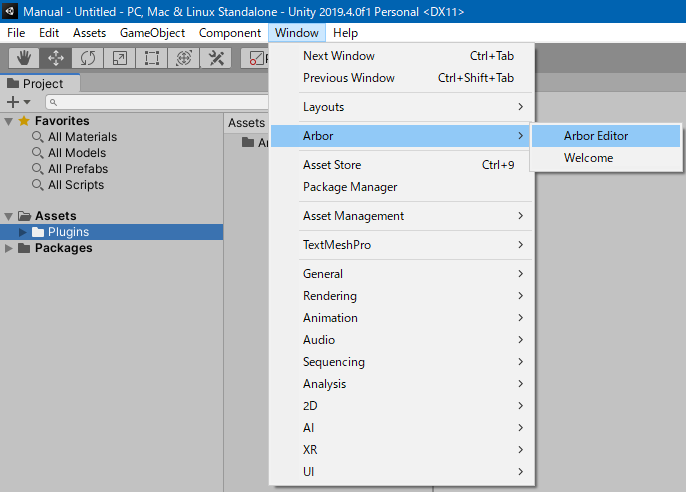This screenshot has height=492, width=686.
Task: Open Audio submenu
Action: tap(402, 340)
